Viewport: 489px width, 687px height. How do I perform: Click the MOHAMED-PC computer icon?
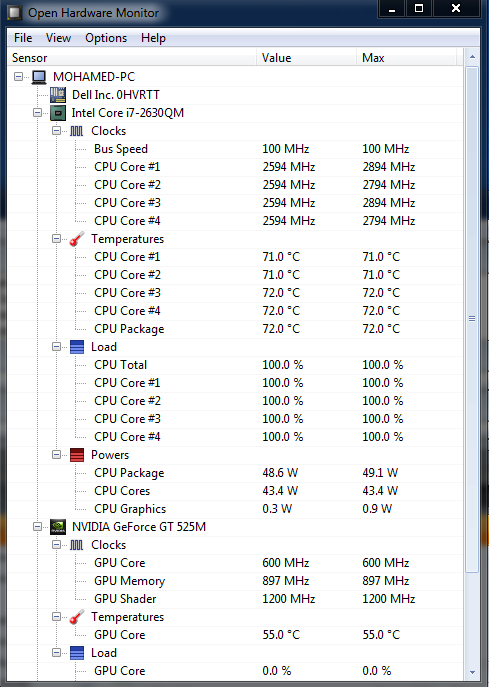pos(39,77)
